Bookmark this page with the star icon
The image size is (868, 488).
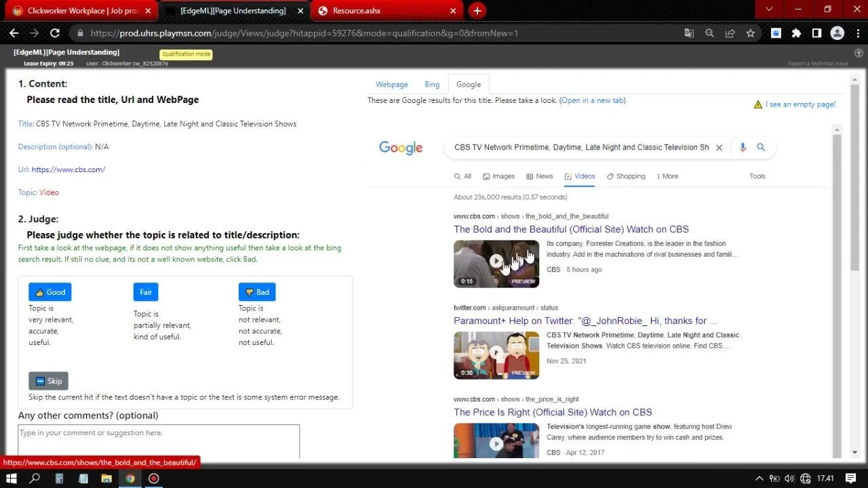pyautogui.click(x=750, y=33)
